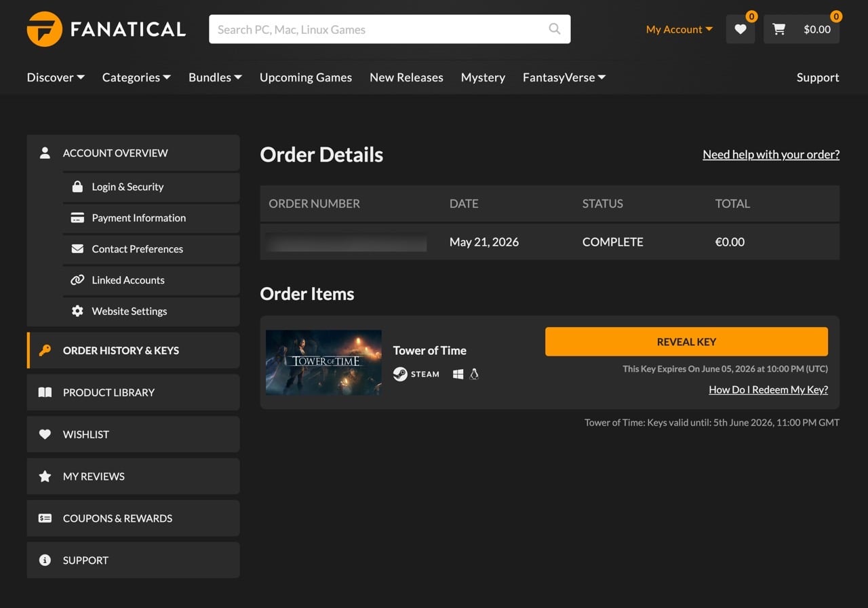Expand the Categories dropdown menu

(x=136, y=77)
